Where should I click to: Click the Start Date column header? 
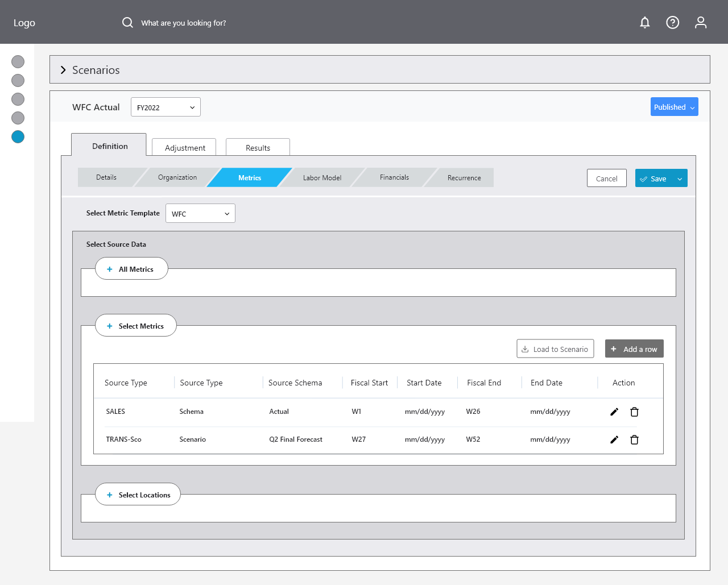pyautogui.click(x=424, y=383)
